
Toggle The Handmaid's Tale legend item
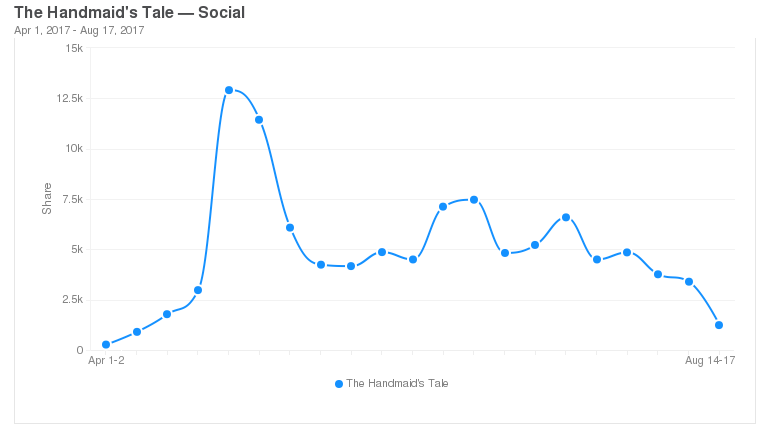391,384
